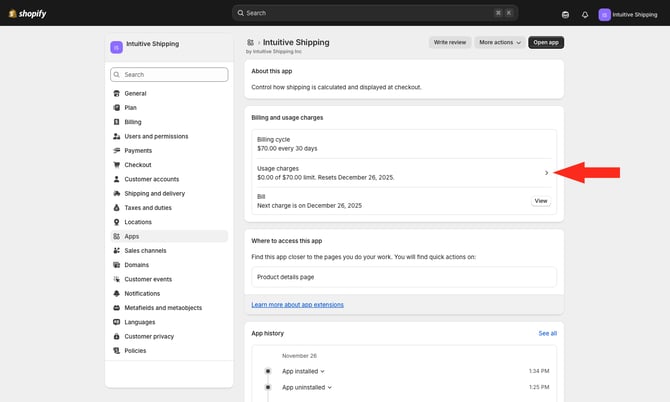Click the Domains sidebar icon
Viewport: 670px width, 402px height.
pyautogui.click(x=116, y=265)
